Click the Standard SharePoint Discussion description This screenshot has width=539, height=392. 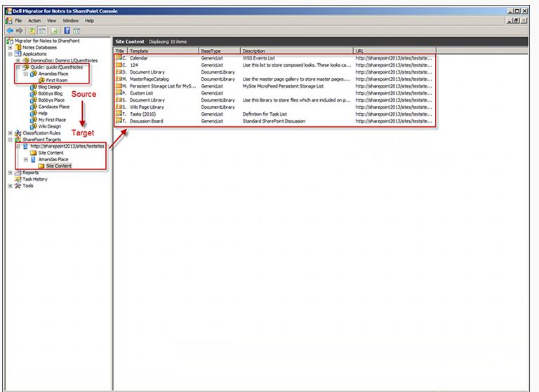point(274,121)
